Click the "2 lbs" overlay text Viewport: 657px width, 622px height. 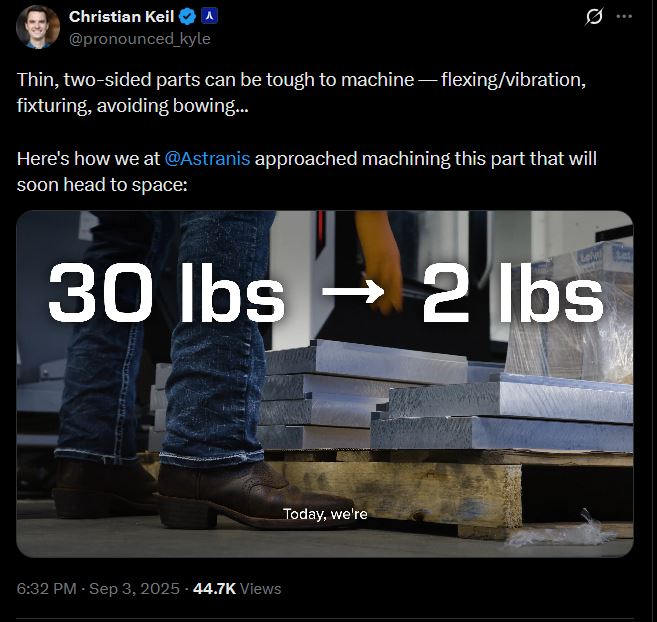pyautogui.click(x=512, y=296)
